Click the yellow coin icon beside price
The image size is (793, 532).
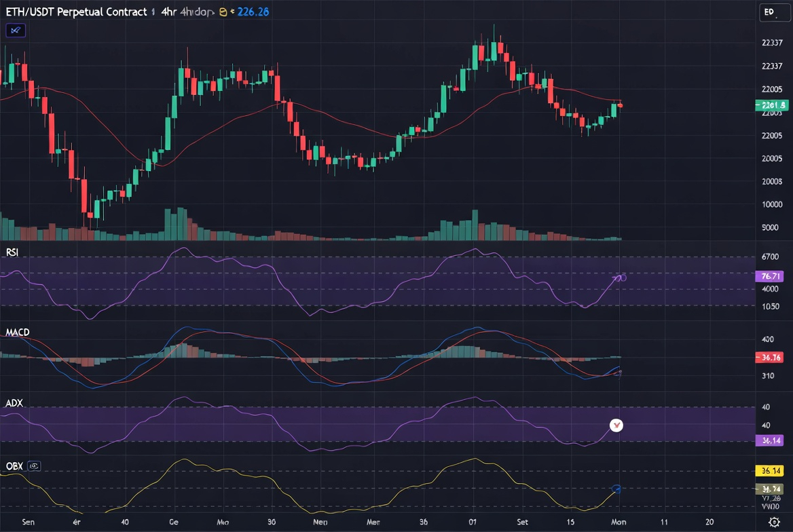(223, 12)
